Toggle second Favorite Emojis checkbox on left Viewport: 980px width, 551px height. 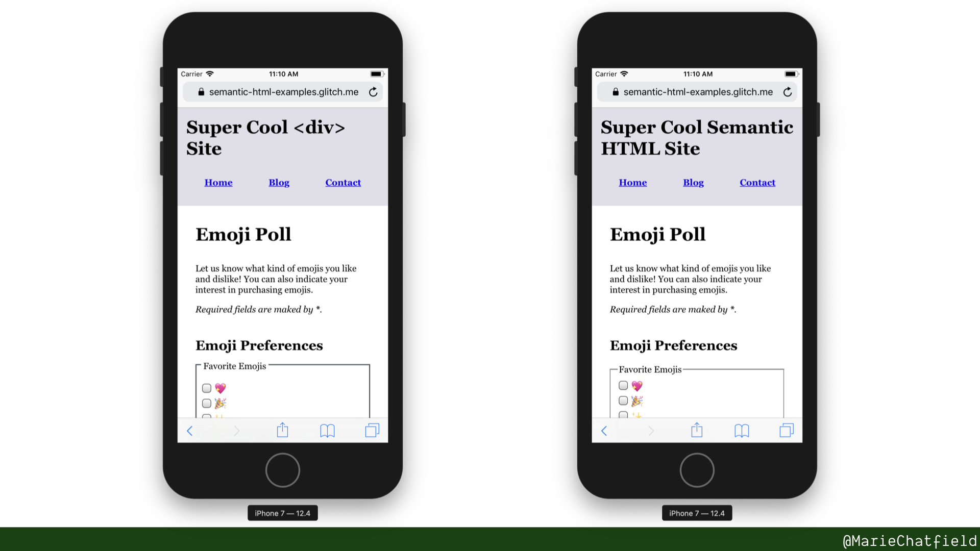click(207, 402)
